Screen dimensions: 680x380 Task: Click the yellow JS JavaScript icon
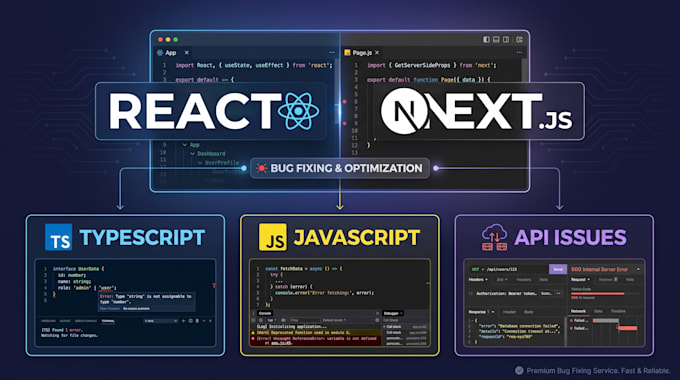click(273, 237)
